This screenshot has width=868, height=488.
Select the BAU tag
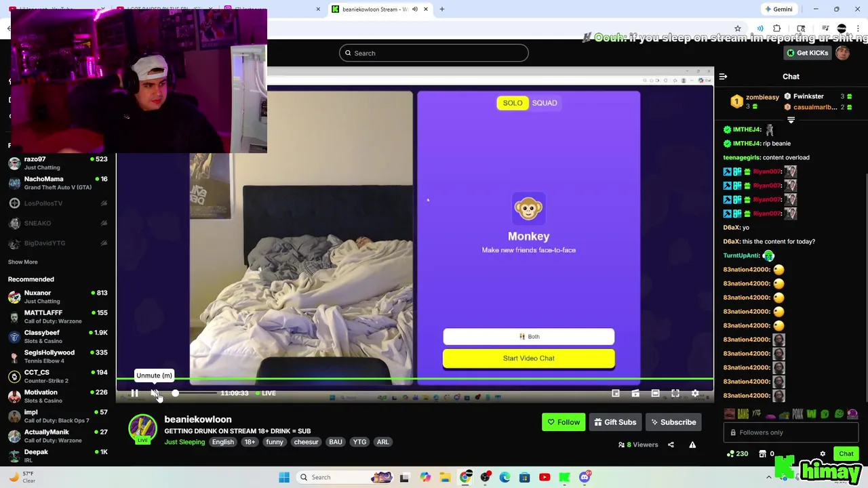click(x=336, y=442)
